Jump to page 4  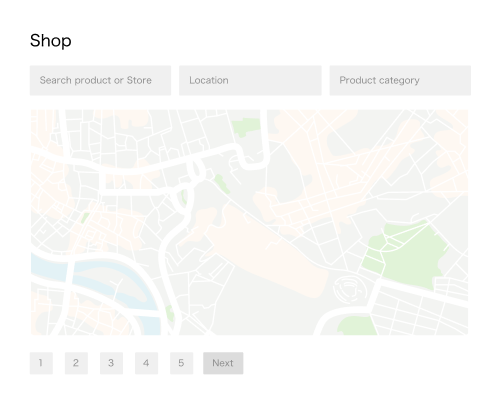point(146,363)
